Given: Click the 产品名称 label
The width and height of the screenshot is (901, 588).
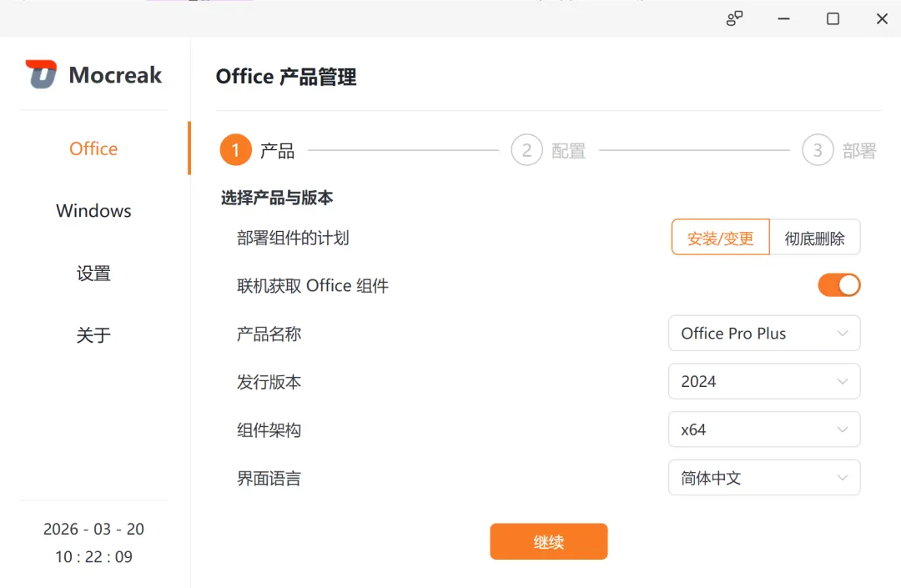Looking at the screenshot, I should click(x=269, y=334).
